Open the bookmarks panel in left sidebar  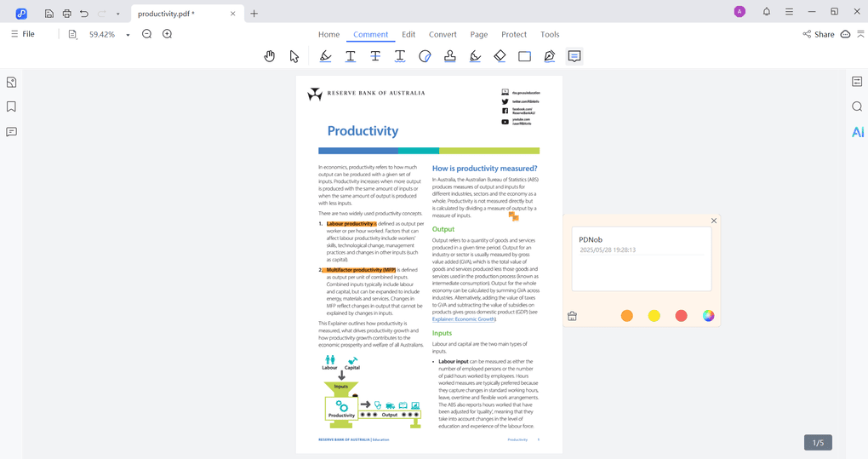pos(11,106)
